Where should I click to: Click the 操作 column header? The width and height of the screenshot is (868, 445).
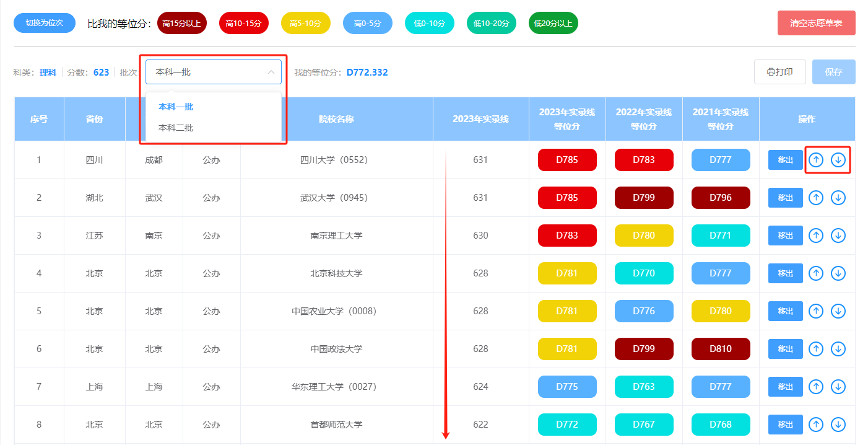tap(807, 119)
